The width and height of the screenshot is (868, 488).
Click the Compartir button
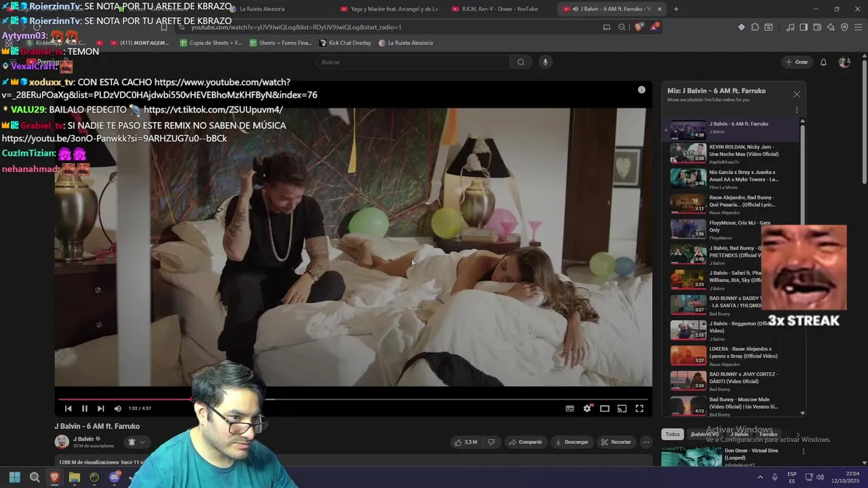[526, 442]
